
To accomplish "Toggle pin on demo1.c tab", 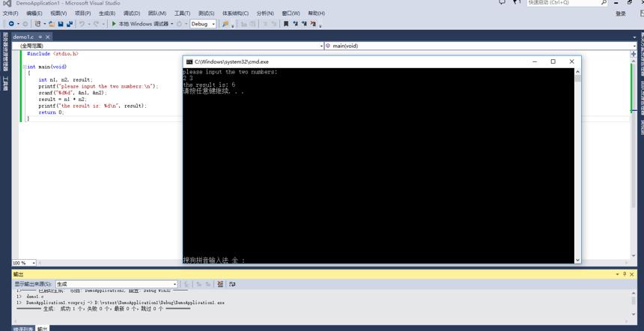I will point(40,37).
